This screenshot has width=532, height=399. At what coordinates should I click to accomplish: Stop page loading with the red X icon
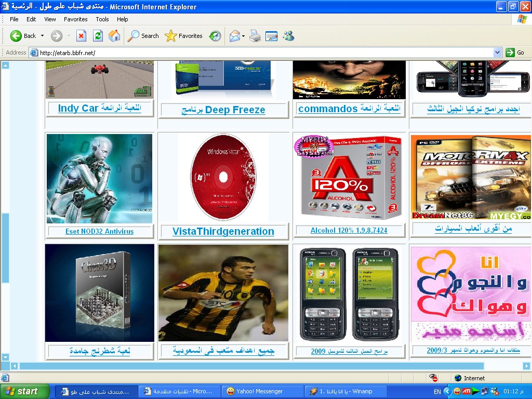[x=81, y=36]
